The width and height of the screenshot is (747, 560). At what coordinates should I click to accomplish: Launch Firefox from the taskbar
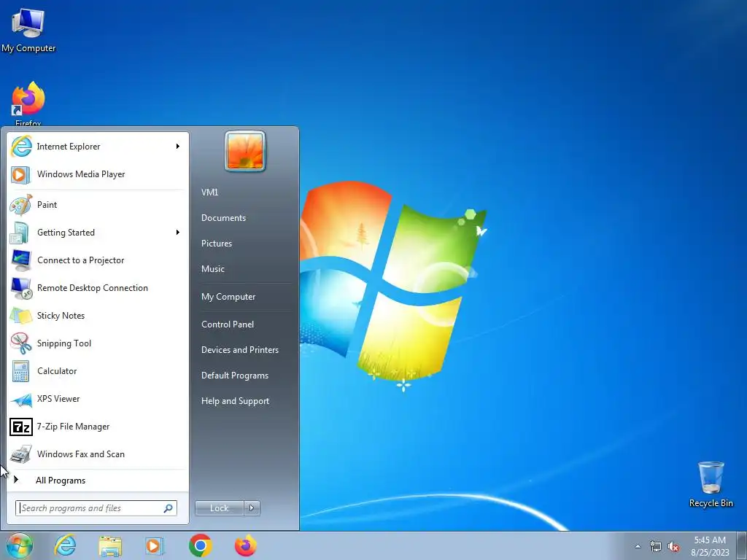tap(245, 545)
